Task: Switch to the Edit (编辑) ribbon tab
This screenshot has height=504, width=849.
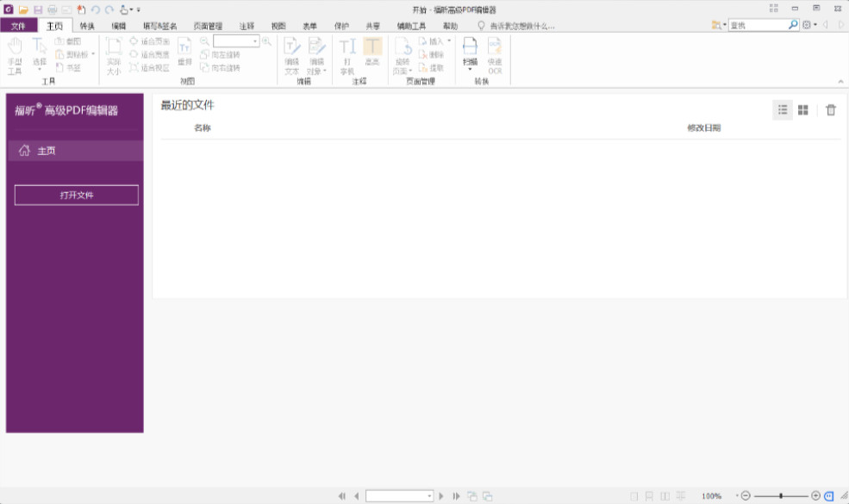Action: (119, 26)
